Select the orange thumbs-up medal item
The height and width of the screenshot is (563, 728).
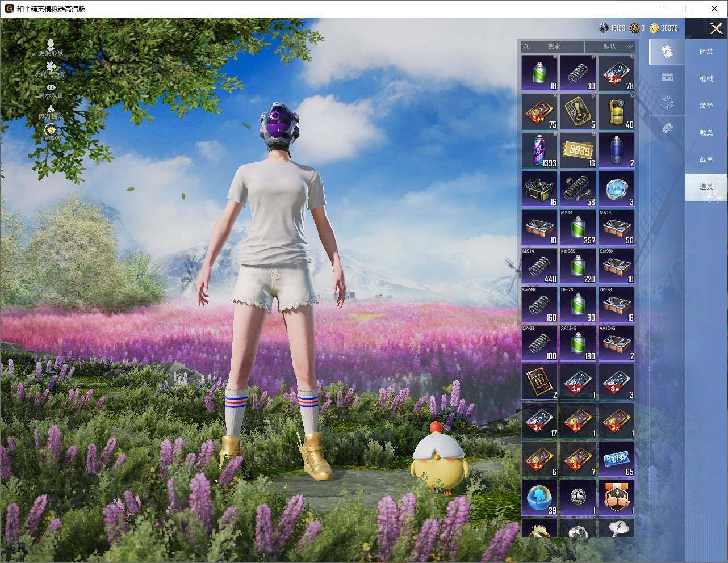pos(617,498)
